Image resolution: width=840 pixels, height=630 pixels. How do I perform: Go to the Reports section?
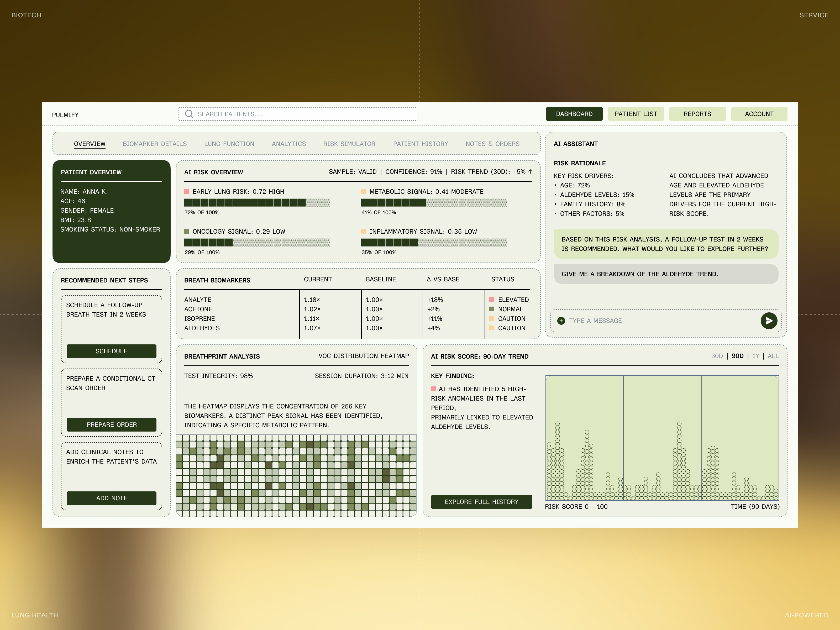[x=697, y=114]
